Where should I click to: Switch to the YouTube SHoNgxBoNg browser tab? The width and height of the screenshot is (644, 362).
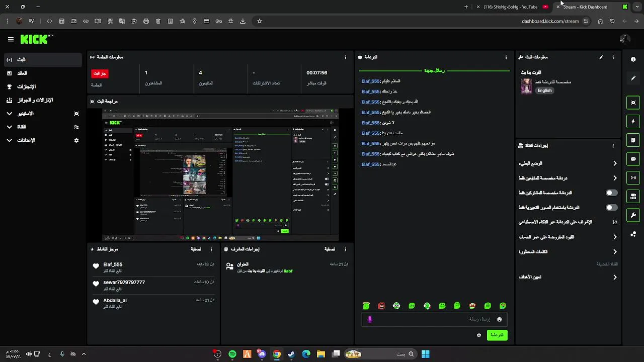pyautogui.click(x=512, y=7)
